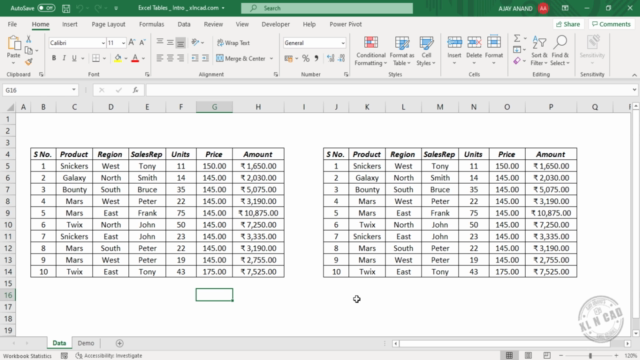The height and width of the screenshot is (360, 640).
Task: Open the File menu tab
Action: click(x=12, y=24)
